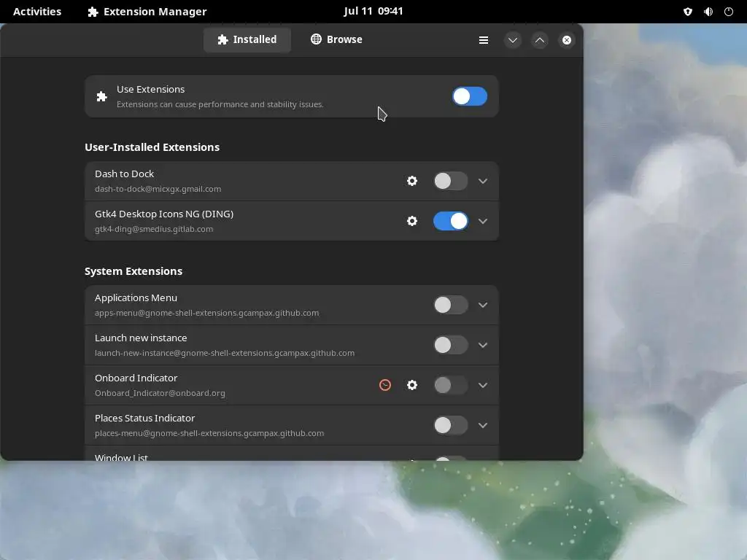
Task: Enable the Applications Menu extension
Action: [451, 305]
